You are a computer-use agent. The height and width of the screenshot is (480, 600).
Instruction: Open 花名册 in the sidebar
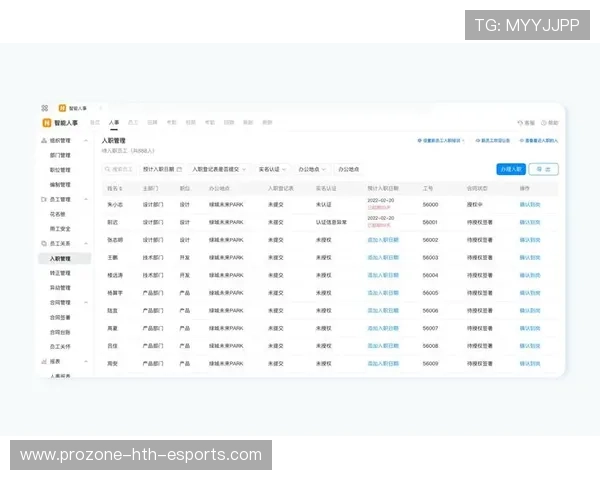coord(57,214)
